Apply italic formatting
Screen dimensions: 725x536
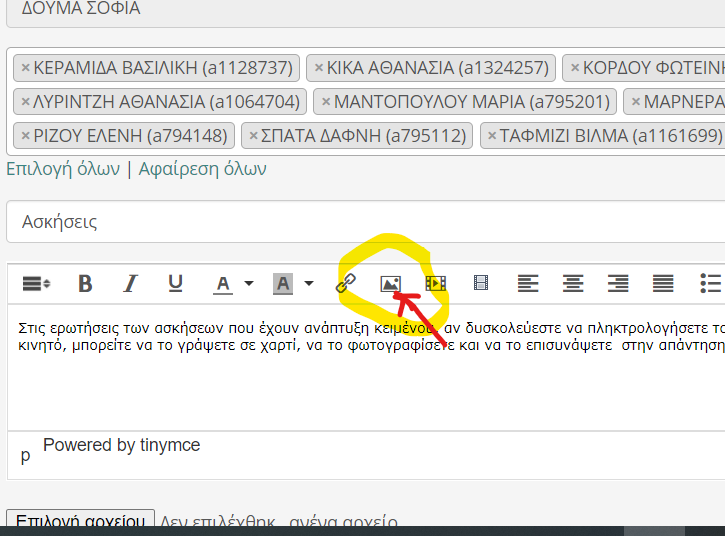[x=130, y=284]
